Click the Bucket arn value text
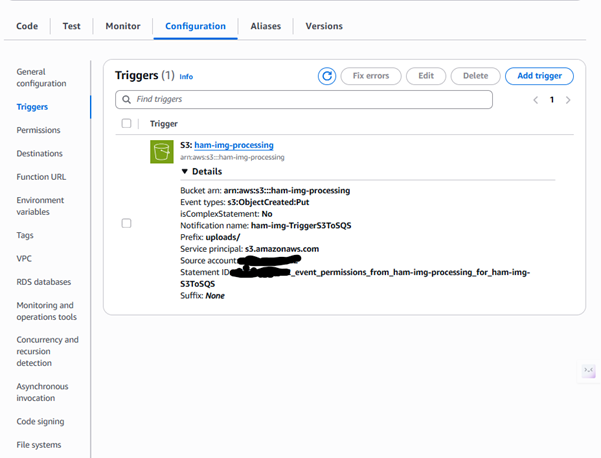 (x=287, y=190)
